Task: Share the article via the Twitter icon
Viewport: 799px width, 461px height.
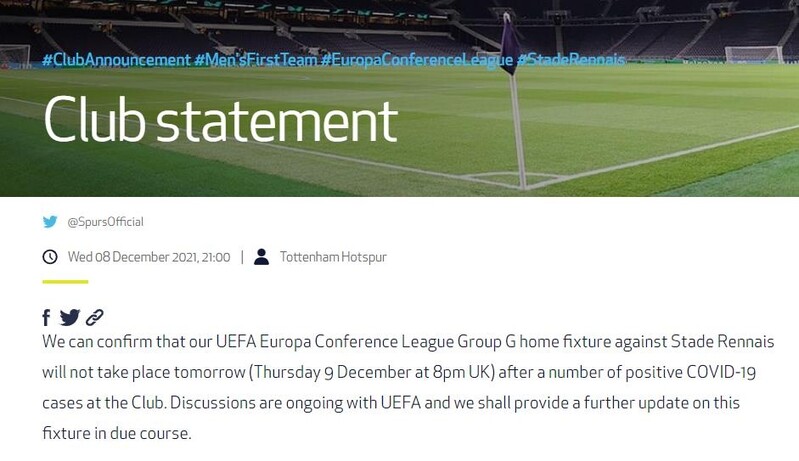Action: coord(69,318)
